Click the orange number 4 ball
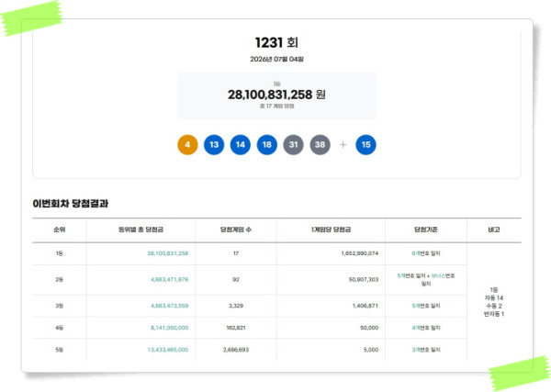Image resolution: width=551 pixels, height=392 pixels. point(187,145)
